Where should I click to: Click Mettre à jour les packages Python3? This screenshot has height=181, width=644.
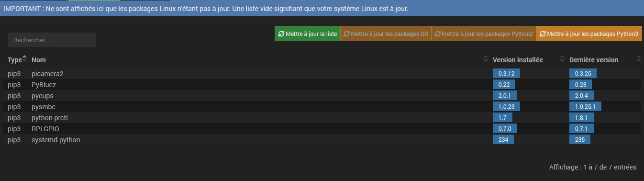coord(589,34)
